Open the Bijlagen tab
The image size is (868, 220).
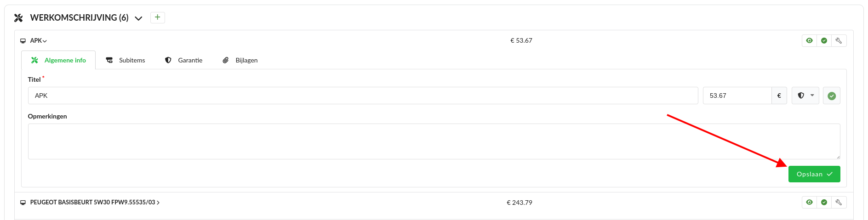coord(240,60)
